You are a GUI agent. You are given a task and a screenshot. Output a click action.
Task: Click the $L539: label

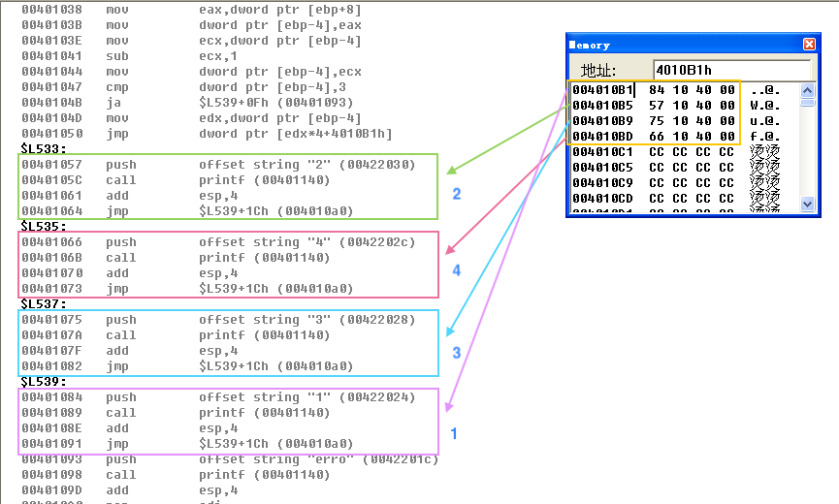(44, 381)
